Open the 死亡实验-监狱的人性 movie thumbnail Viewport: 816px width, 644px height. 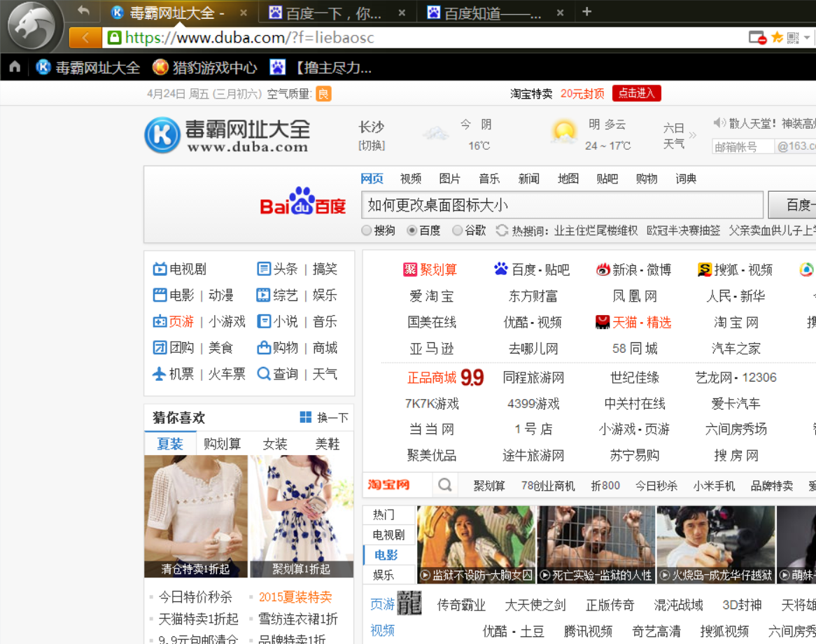[596, 543]
